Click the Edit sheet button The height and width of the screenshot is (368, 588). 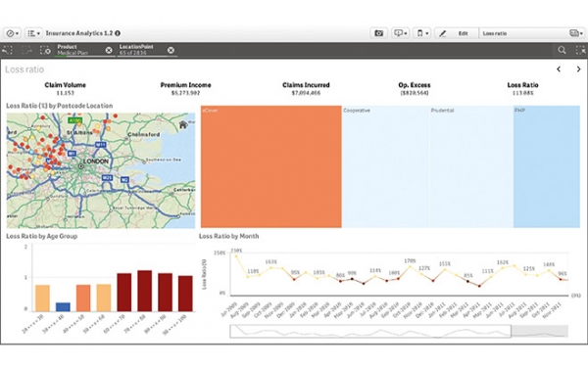coord(457,33)
